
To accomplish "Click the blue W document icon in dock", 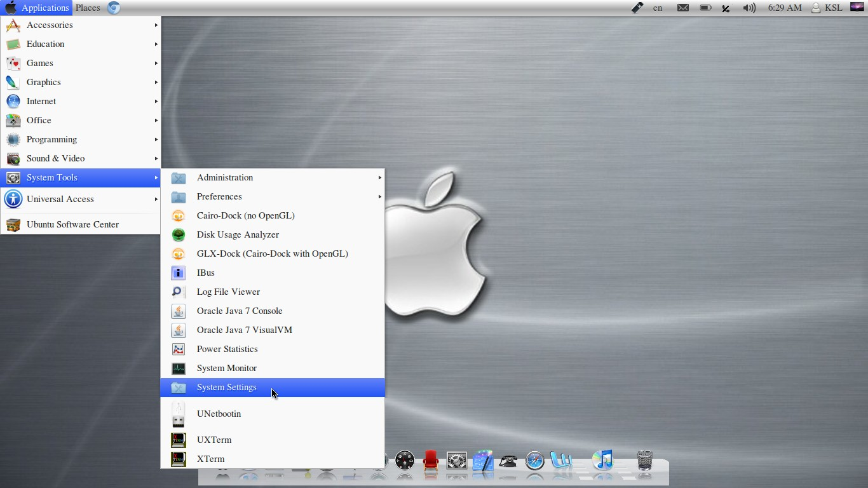I will click(x=561, y=460).
